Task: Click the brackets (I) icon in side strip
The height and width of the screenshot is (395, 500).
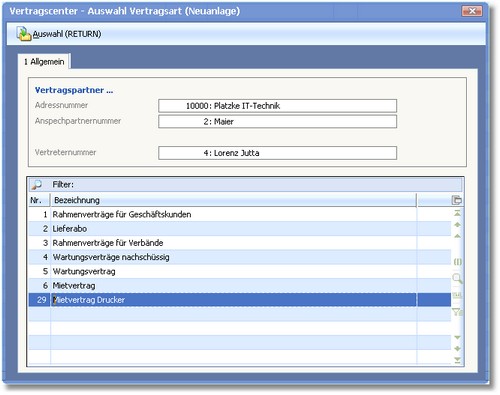Action: (458, 262)
